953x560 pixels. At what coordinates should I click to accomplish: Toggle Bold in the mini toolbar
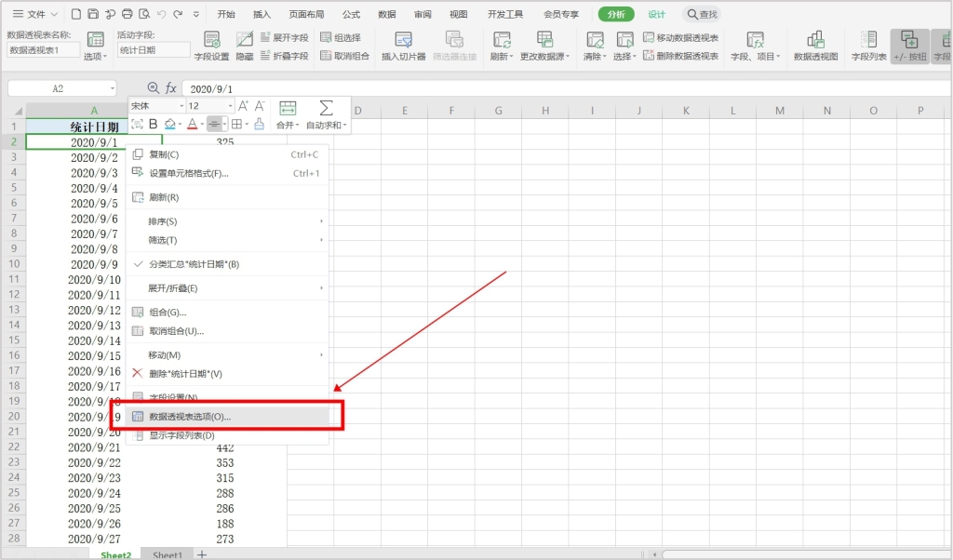(x=154, y=124)
